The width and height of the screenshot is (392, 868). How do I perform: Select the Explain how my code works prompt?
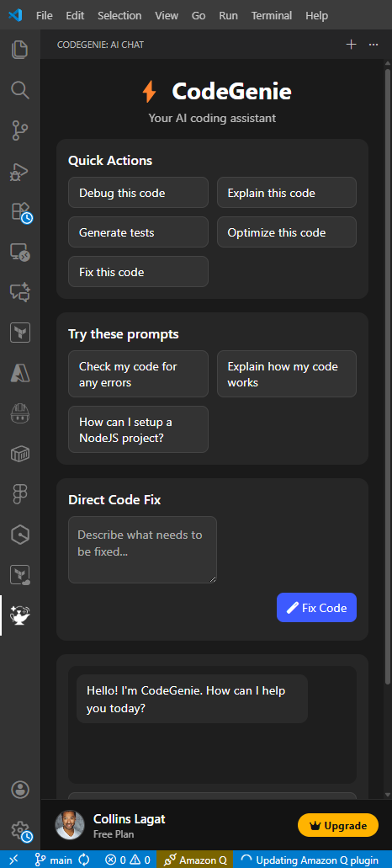click(286, 374)
